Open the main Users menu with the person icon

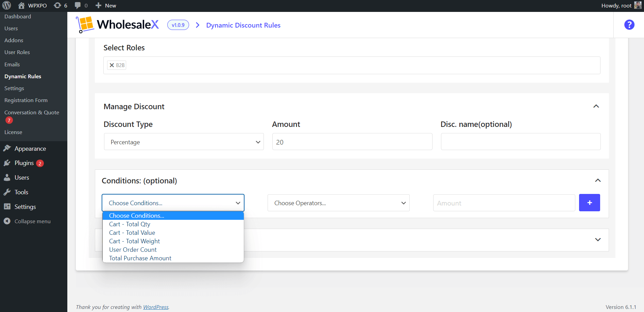pos(22,178)
